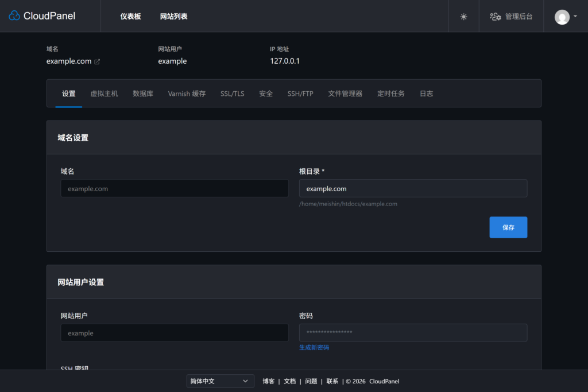Image resolution: width=588 pixels, height=392 pixels.
Task: Click 生成新密码 link
Action: coord(314,347)
